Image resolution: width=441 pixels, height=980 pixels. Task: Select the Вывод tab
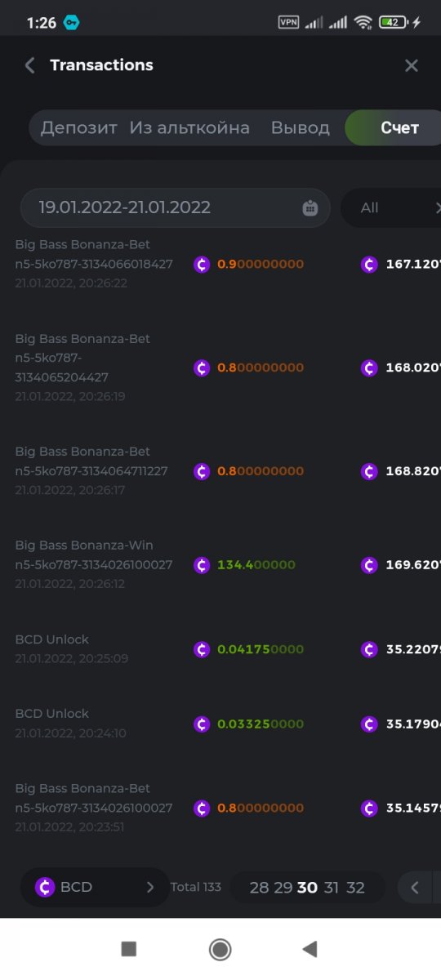pyautogui.click(x=301, y=128)
